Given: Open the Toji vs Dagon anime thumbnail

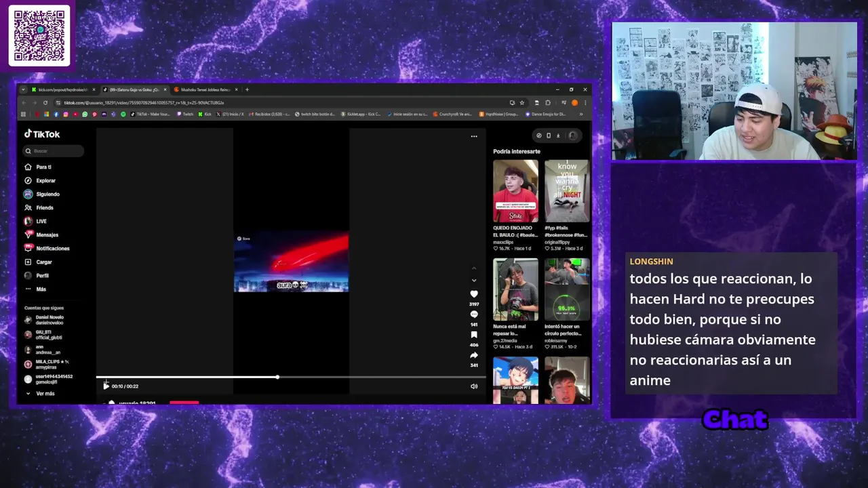Looking at the screenshot, I should click(515, 380).
